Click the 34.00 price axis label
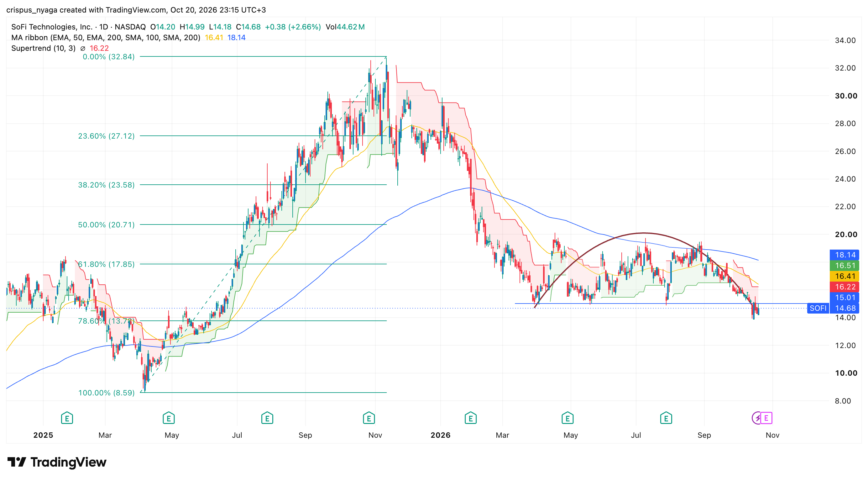 [x=845, y=40]
